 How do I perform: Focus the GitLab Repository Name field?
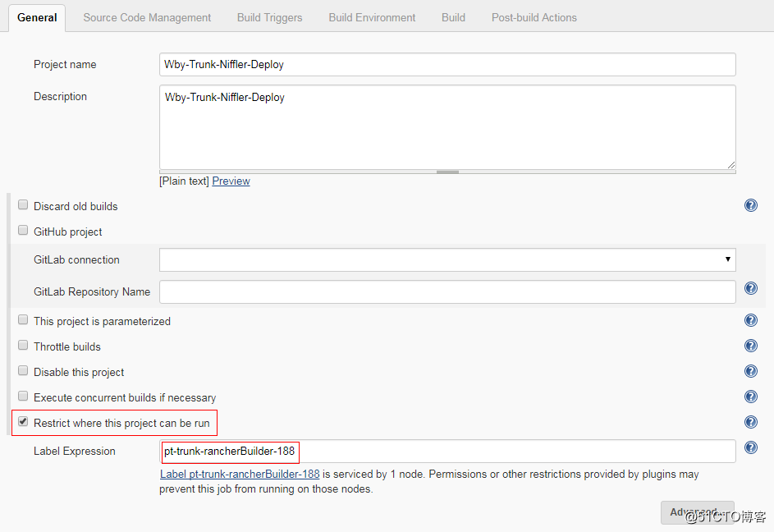click(447, 292)
